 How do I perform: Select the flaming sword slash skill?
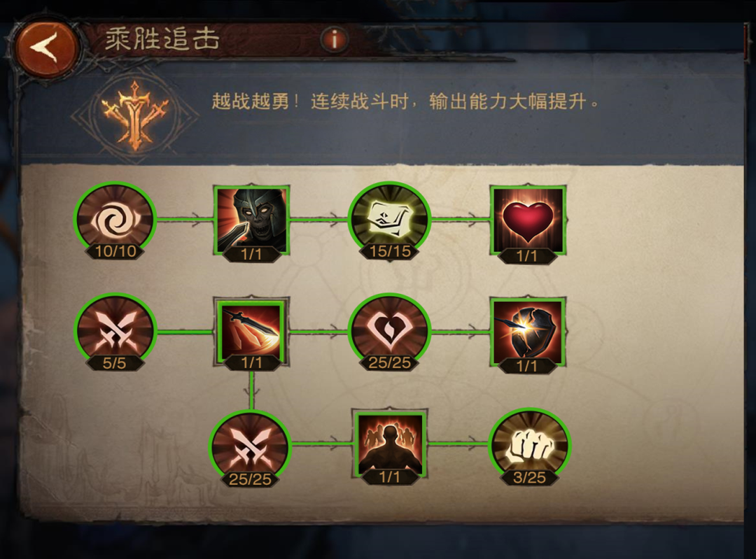(251, 333)
